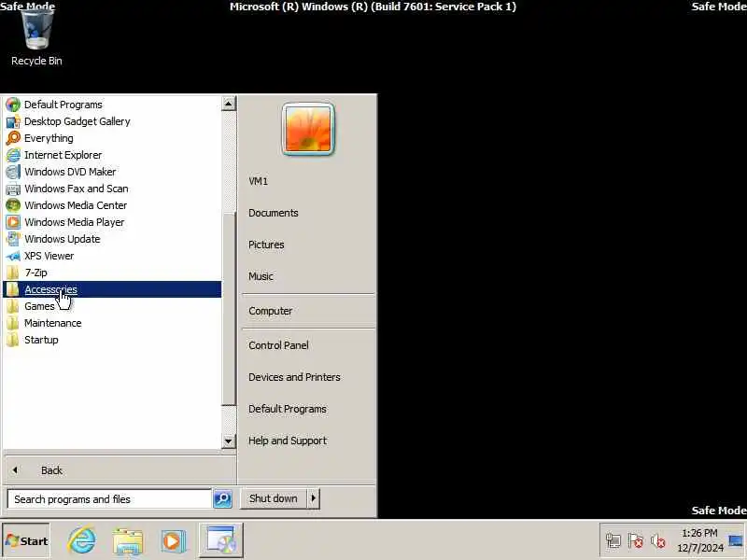Click Back to return to main menu
This screenshot has height=560, width=747.
[120, 470]
